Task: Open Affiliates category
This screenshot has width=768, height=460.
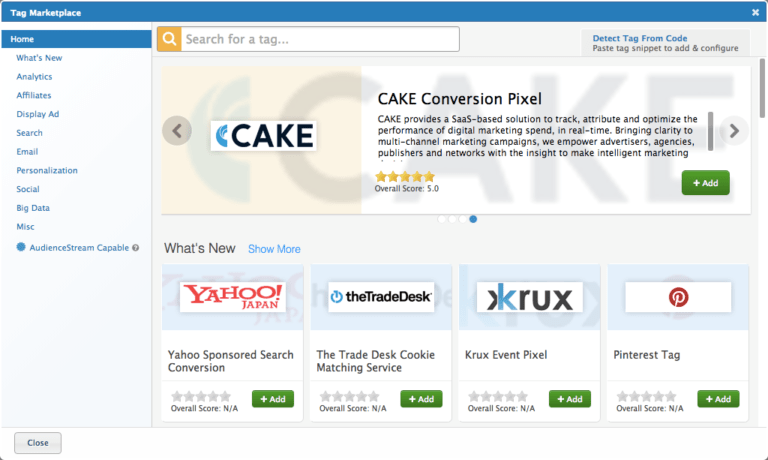Action: click(x=34, y=96)
